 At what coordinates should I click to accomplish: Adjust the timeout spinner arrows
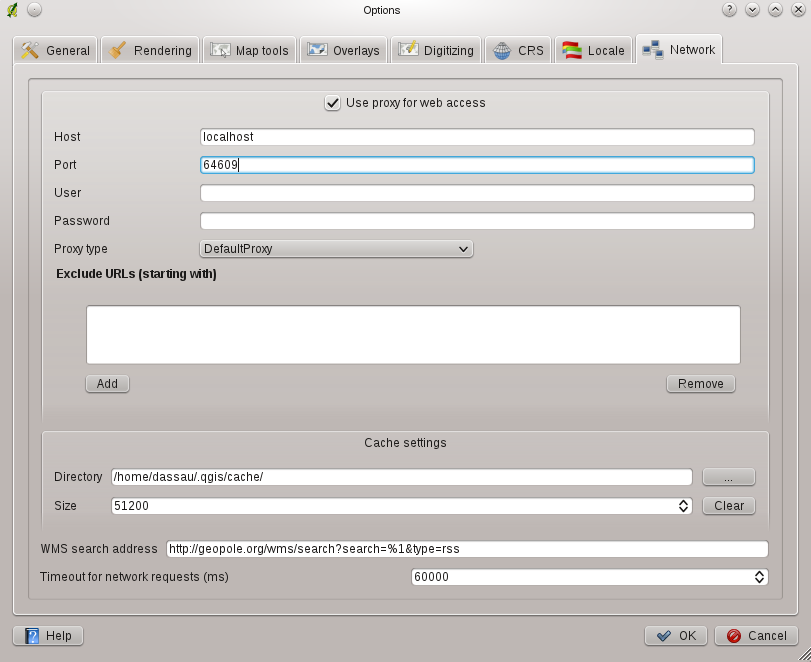[x=759, y=577]
